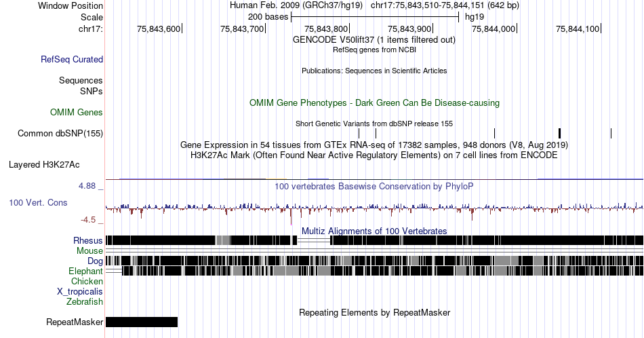The width and height of the screenshot is (644, 338).
Task: Click the RefSeq genes from NCBI title
Action: pyautogui.click(x=374, y=50)
